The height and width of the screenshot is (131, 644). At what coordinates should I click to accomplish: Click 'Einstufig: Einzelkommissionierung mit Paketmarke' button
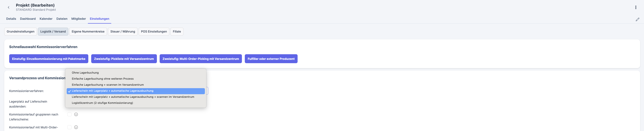(x=49, y=59)
